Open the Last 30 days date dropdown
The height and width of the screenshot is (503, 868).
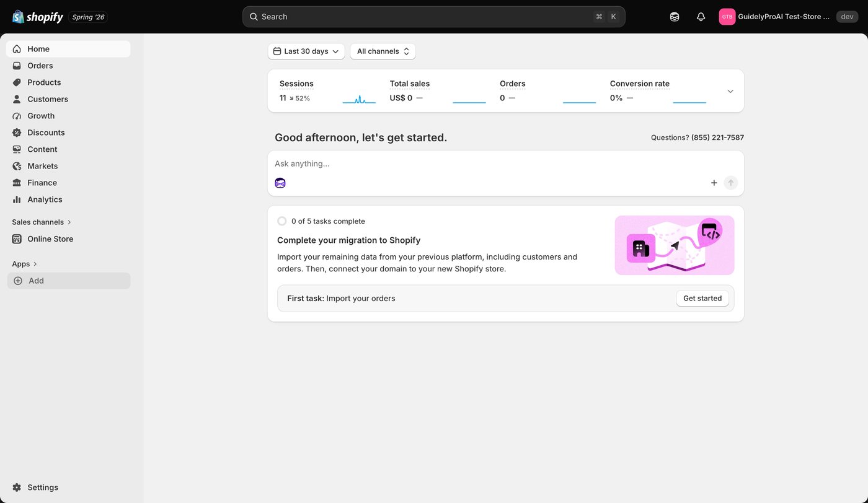tap(306, 51)
